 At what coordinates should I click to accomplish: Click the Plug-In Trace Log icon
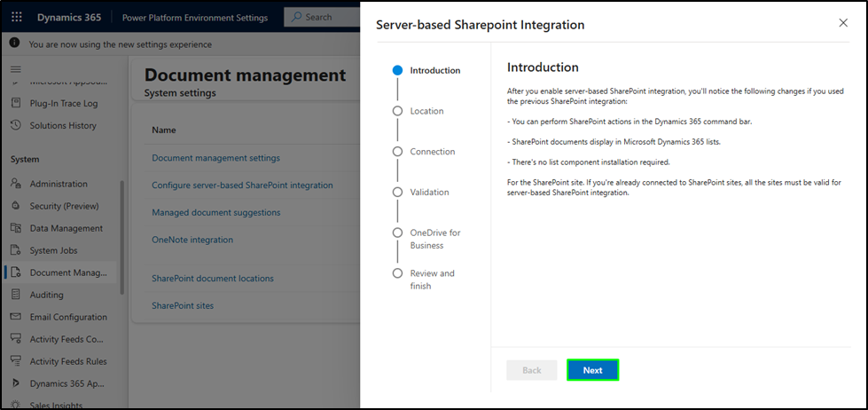click(16, 103)
